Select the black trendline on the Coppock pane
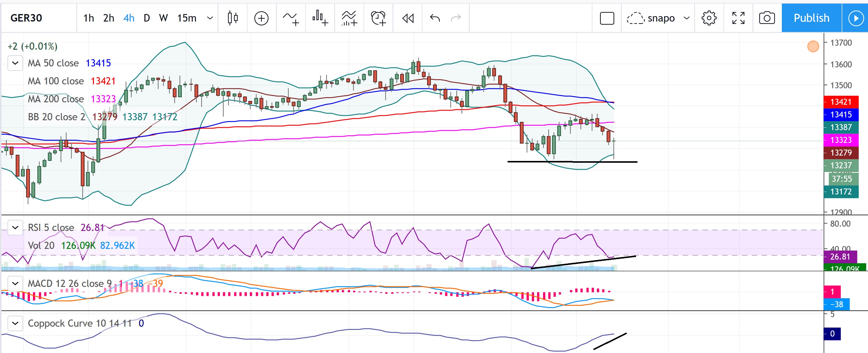868x353 pixels. (x=610, y=341)
